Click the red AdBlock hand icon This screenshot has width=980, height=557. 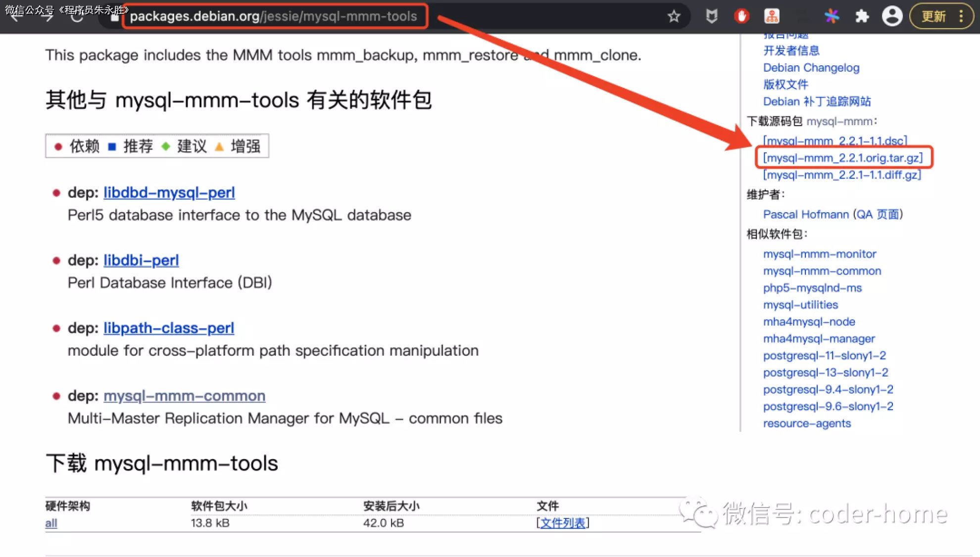click(x=741, y=16)
